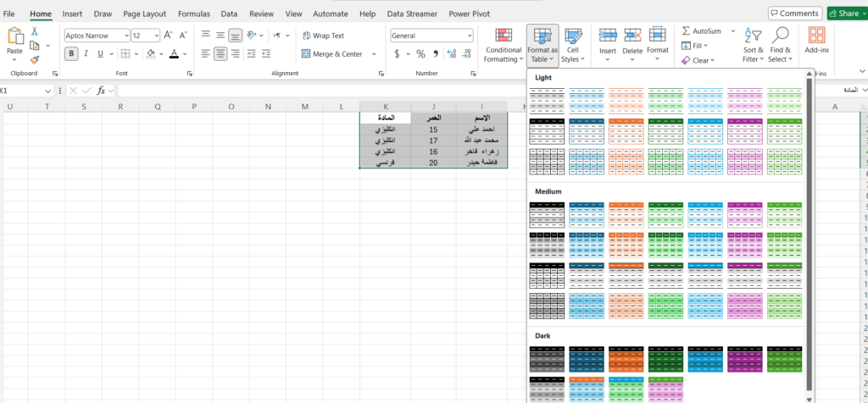
Task: Click the Add-ins icon
Action: click(816, 42)
